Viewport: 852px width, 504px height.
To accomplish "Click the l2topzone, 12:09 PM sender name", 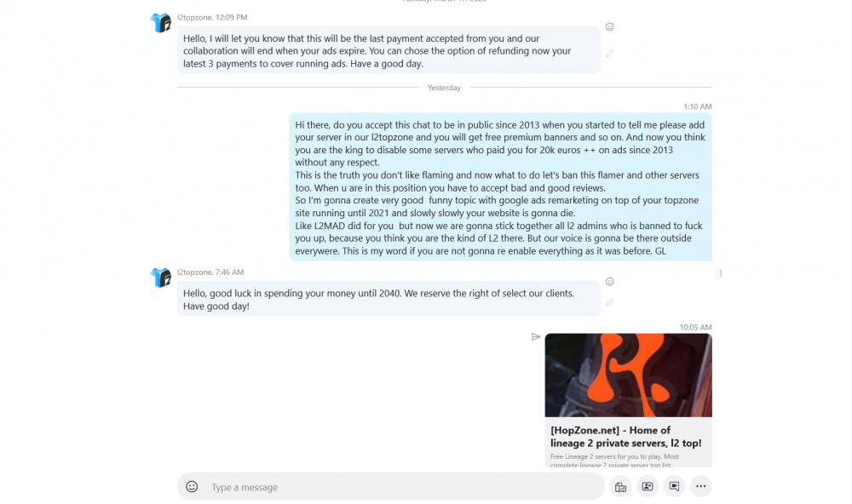I will (x=212, y=17).
